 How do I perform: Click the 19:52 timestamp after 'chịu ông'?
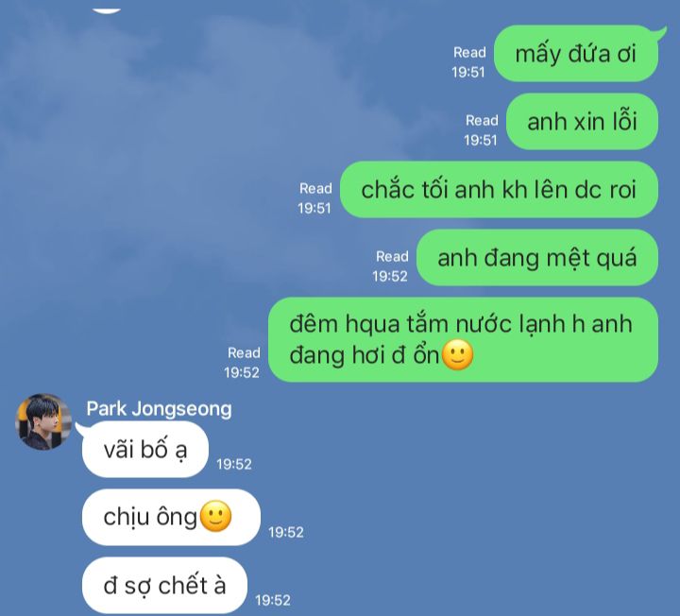tap(286, 533)
